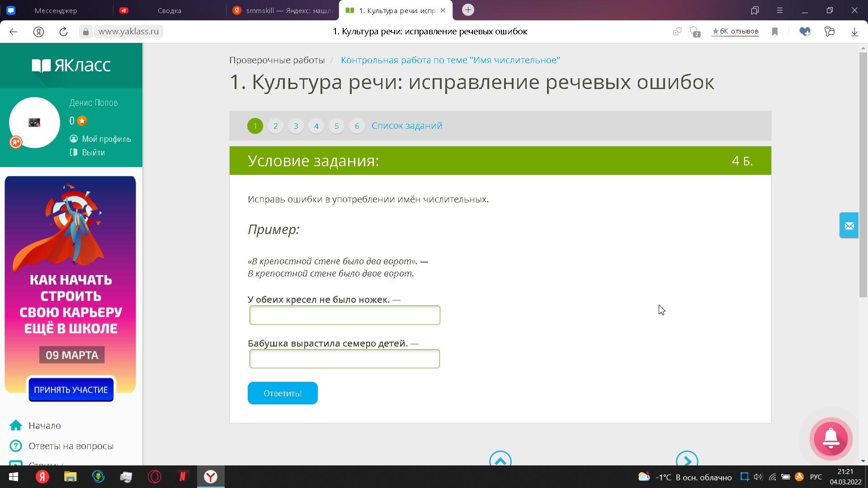Open the browser downloads arrow icon

854,32
